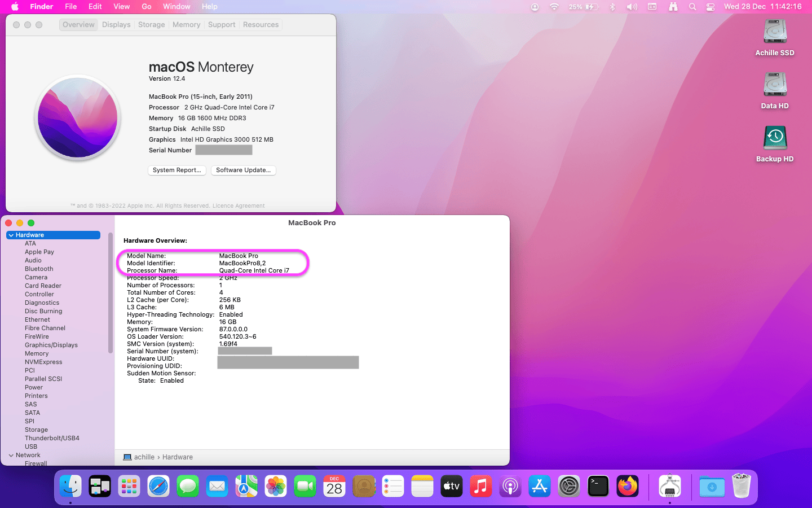Open the Licence Agreement link

tap(238, 206)
